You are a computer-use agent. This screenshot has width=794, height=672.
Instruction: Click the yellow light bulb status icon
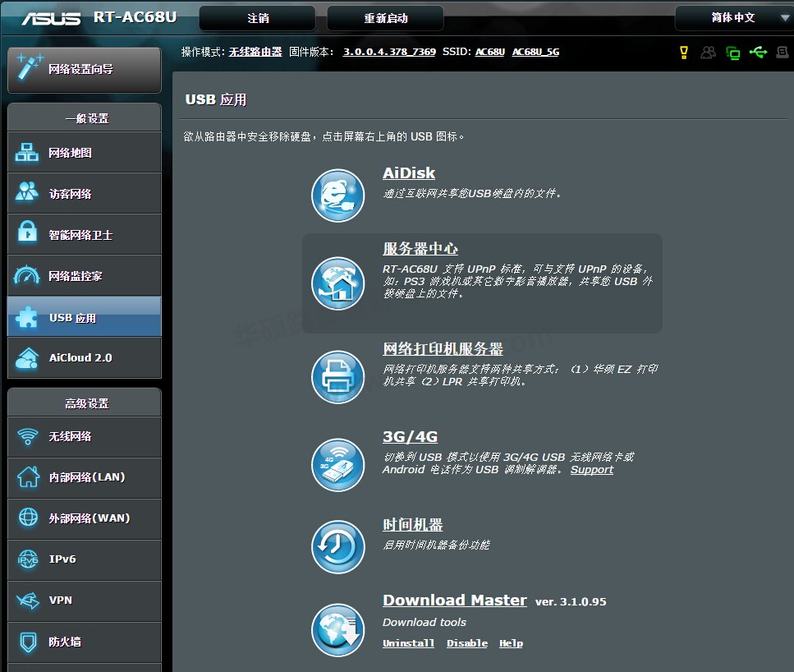click(684, 53)
